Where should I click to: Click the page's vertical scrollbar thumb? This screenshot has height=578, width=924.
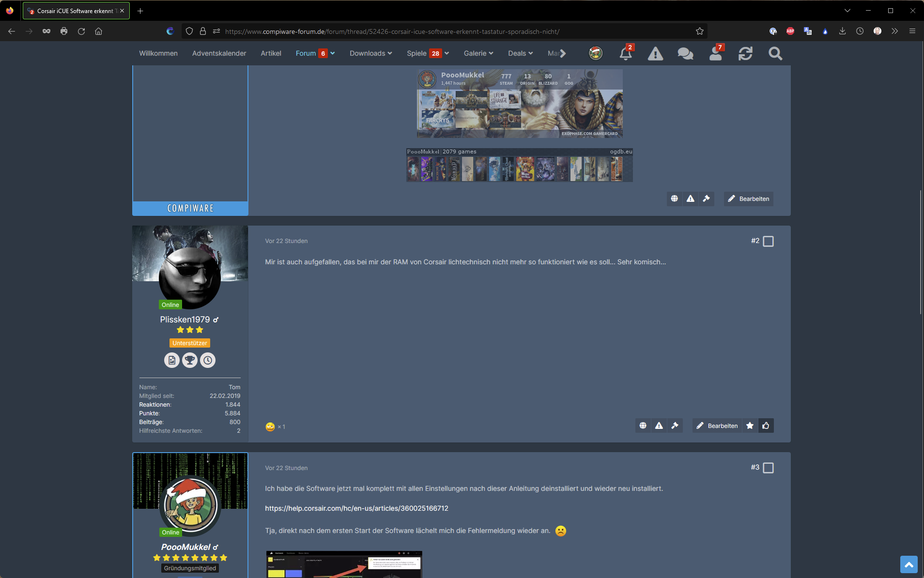[x=921, y=252]
